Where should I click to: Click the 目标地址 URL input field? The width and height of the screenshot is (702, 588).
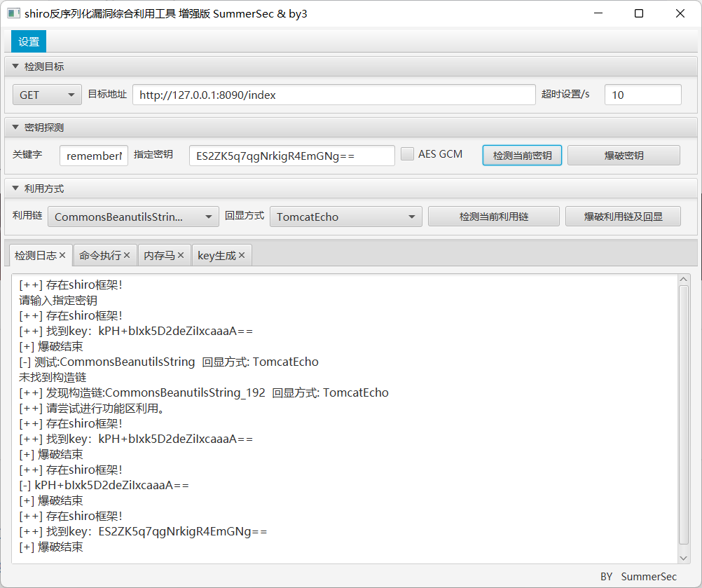334,95
